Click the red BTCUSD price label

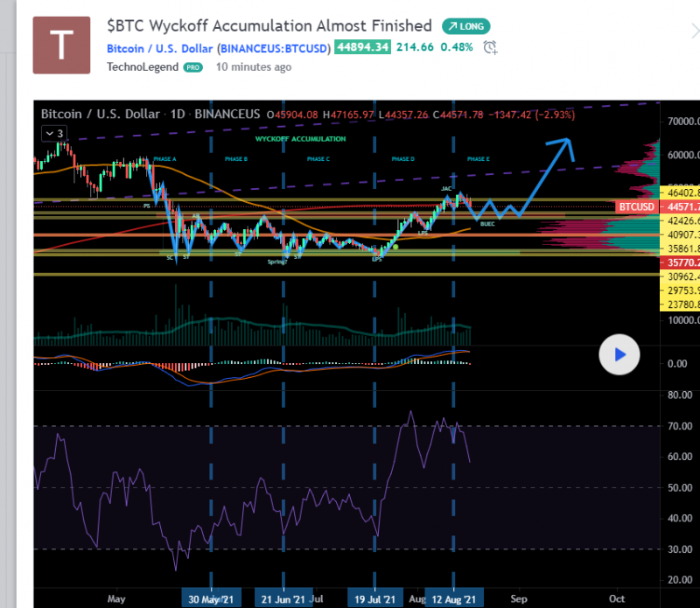pyautogui.click(x=636, y=206)
